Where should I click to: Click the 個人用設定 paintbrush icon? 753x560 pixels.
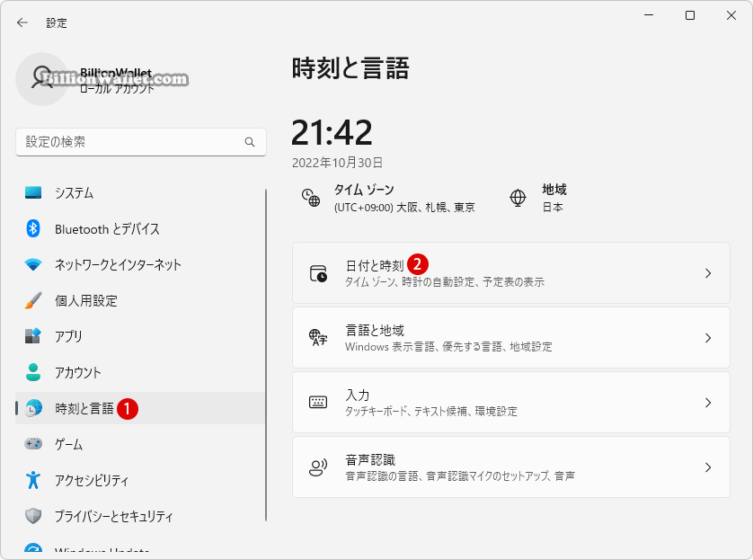[x=33, y=300]
